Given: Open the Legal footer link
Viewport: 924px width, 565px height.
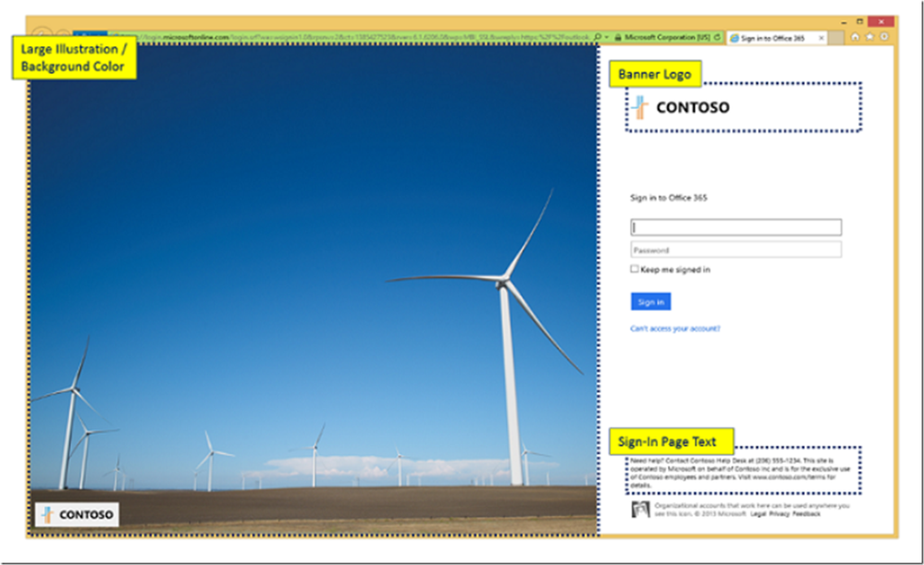Looking at the screenshot, I should (758, 514).
